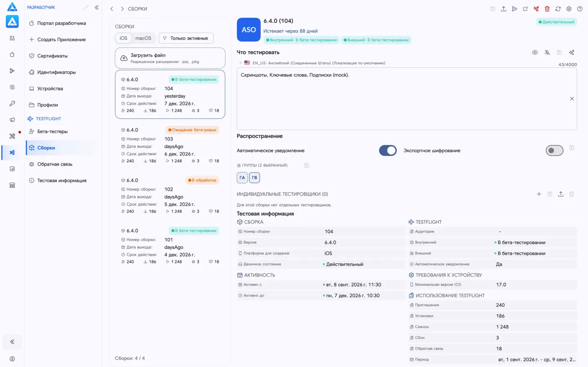Click the AI sparkle icon in What to Test header
The height and width of the screenshot is (367, 588).
[x=572, y=52]
